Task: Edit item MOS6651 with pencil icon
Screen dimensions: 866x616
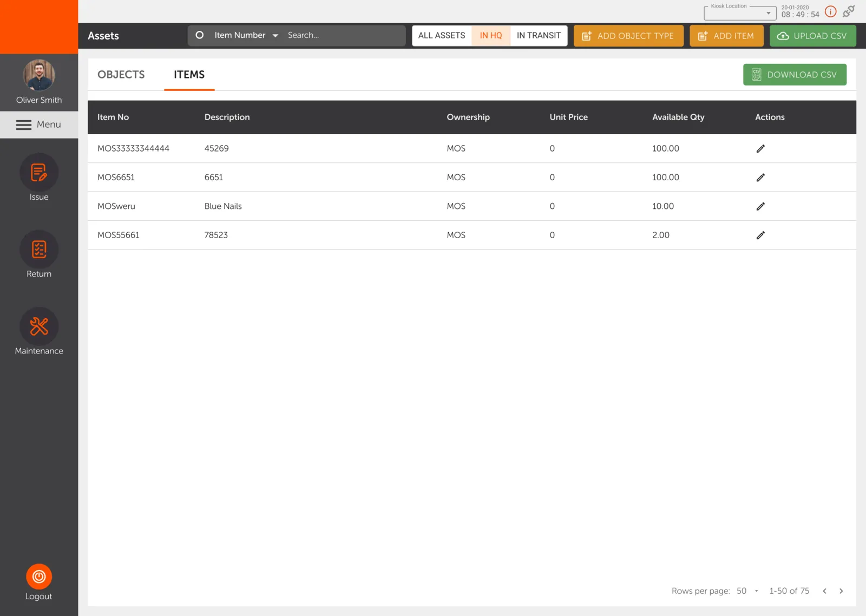Action: (x=760, y=177)
